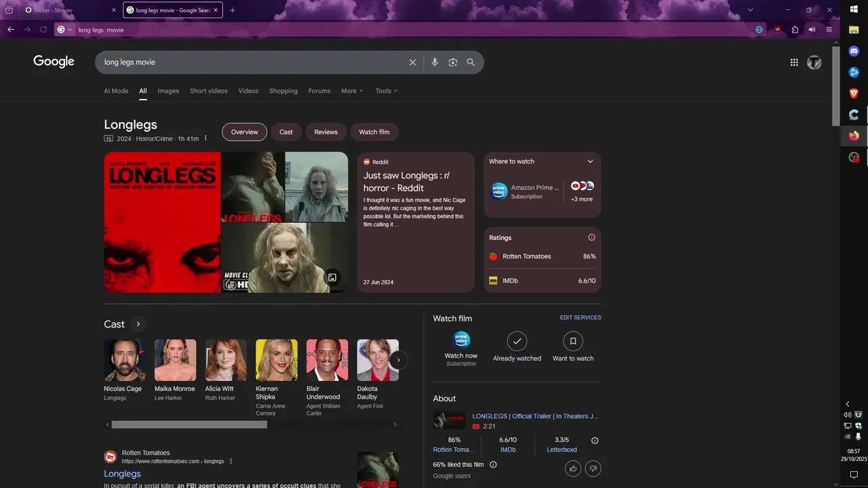Clear the Google search box text

tap(412, 62)
